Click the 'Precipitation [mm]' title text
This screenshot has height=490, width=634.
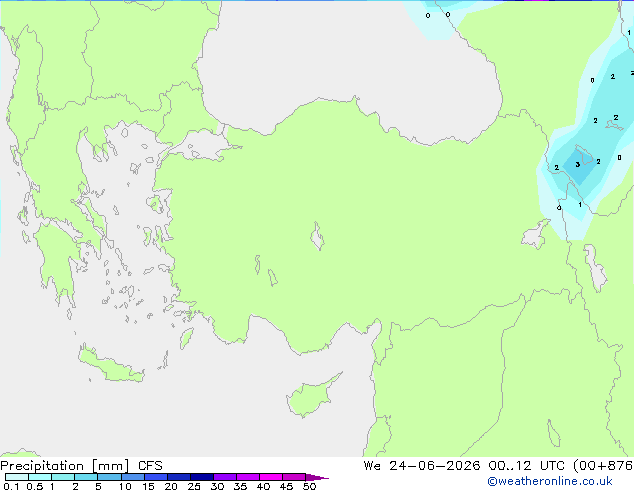pyautogui.click(x=64, y=466)
